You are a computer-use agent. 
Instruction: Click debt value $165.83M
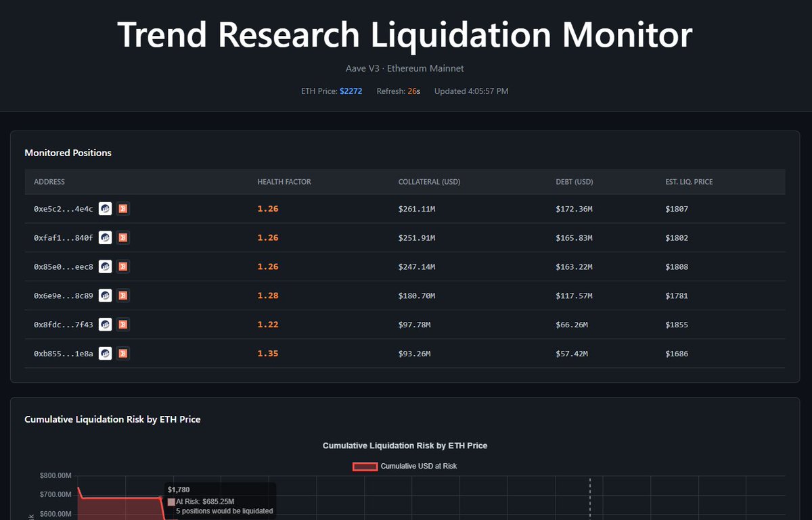coord(574,238)
